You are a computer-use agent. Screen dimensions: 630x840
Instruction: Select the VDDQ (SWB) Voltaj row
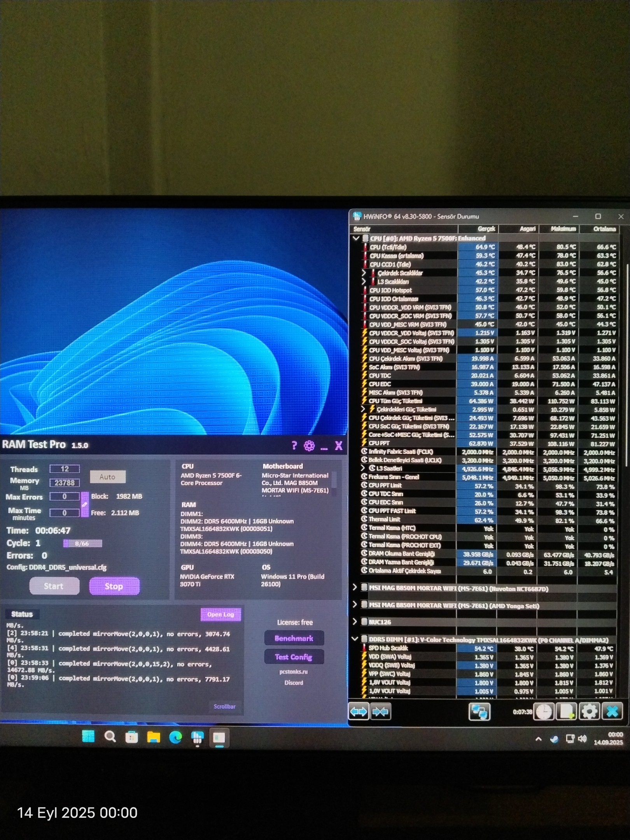(x=488, y=665)
